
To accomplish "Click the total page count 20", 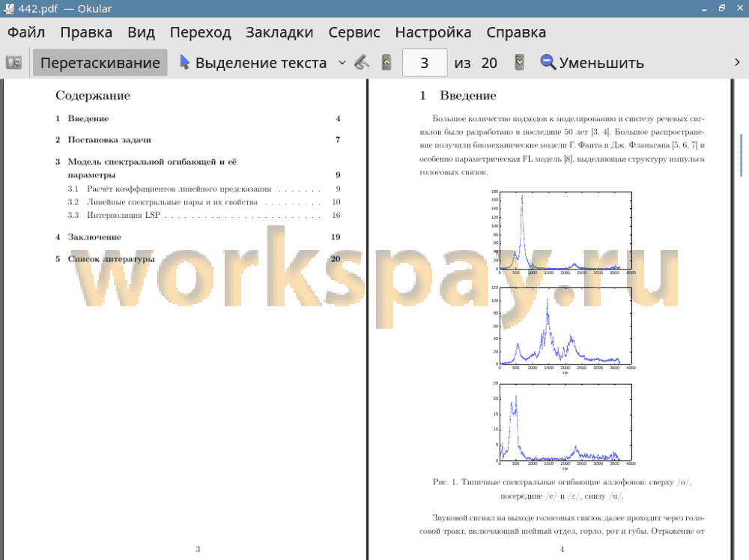I will 489,63.
